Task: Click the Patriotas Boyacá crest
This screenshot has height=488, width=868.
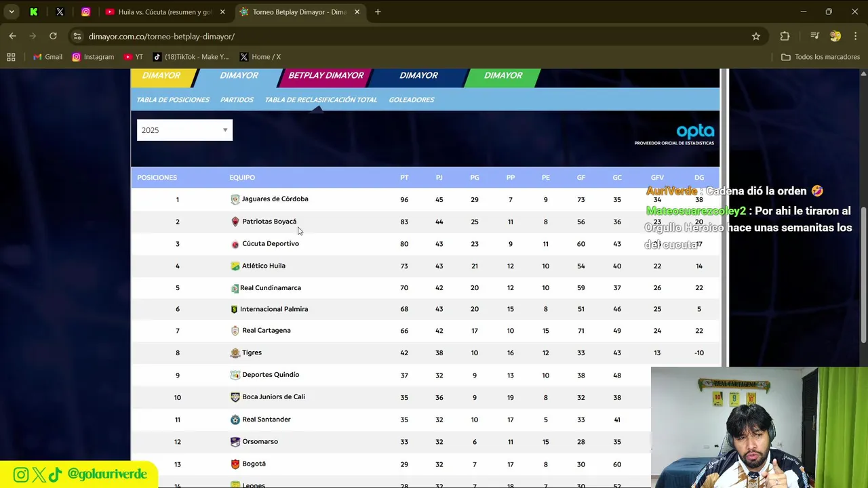Action: pyautogui.click(x=235, y=222)
